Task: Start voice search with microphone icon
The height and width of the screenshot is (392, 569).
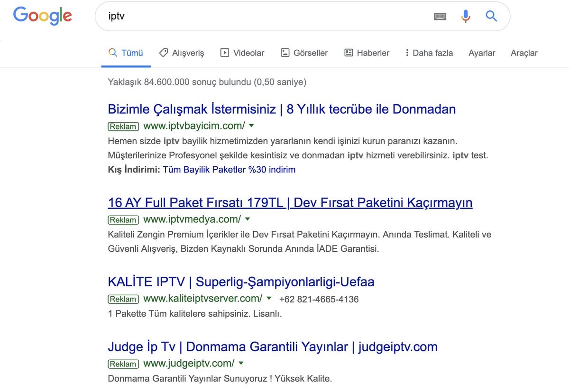Action: pos(466,17)
